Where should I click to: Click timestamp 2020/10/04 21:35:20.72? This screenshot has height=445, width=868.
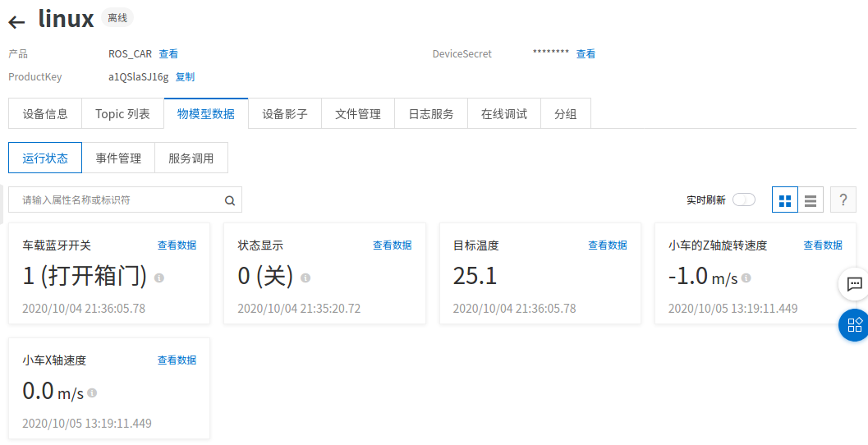[x=299, y=308]
